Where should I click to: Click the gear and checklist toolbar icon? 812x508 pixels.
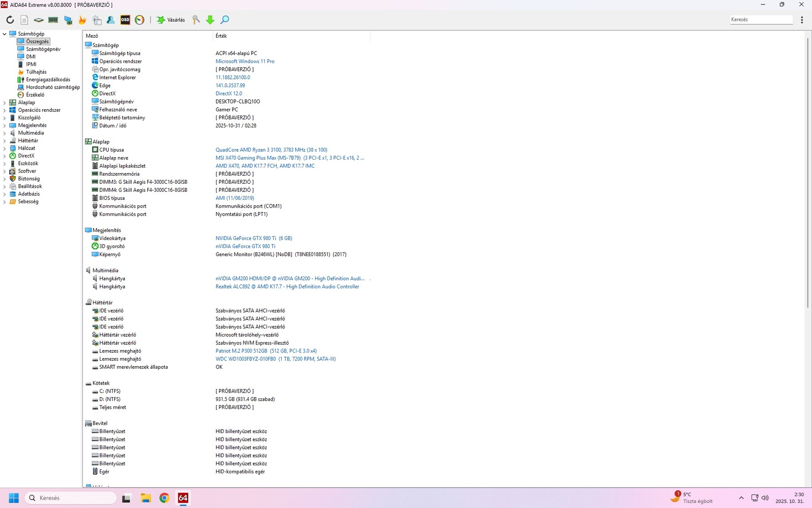(97, 20)
